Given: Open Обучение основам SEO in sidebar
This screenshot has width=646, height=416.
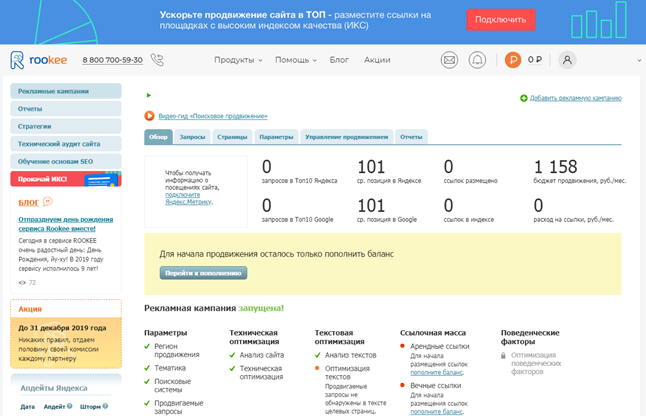Looking at the screenshot, I should click(66, 161).
